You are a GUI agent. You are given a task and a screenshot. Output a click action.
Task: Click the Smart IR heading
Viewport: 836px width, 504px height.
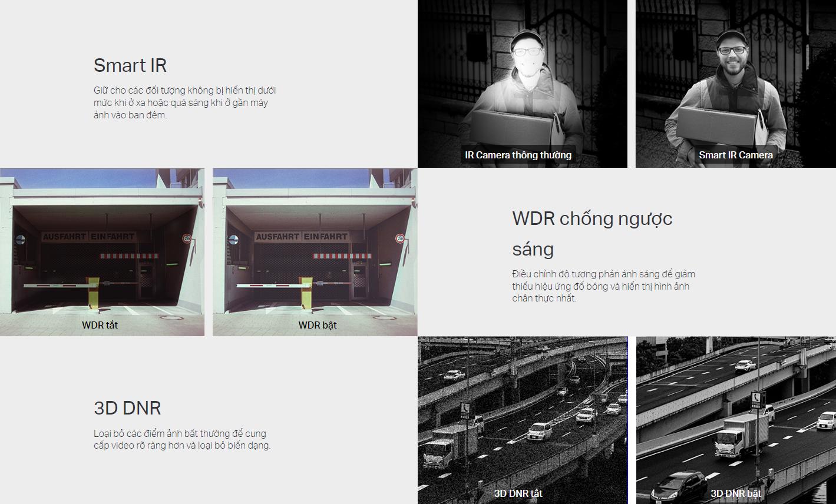coord(130,65)
